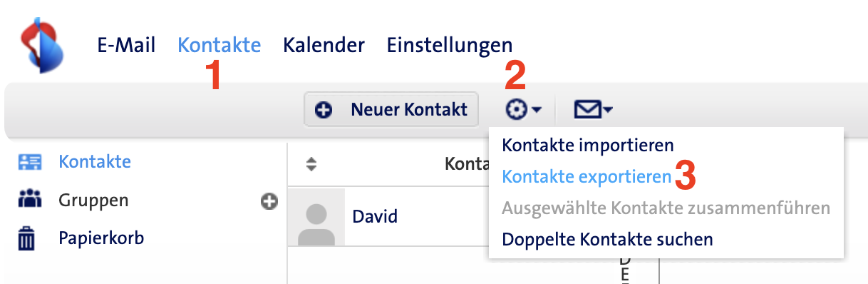Toggle the sort arrows in list header
868x284 pixels.
[311, 164]
